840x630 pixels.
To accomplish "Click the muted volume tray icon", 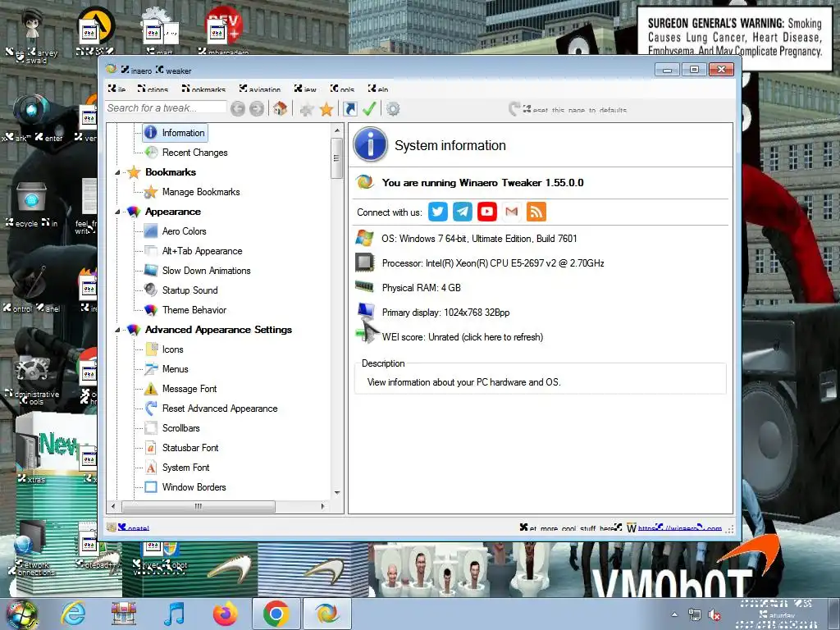I will click(714, 615).
